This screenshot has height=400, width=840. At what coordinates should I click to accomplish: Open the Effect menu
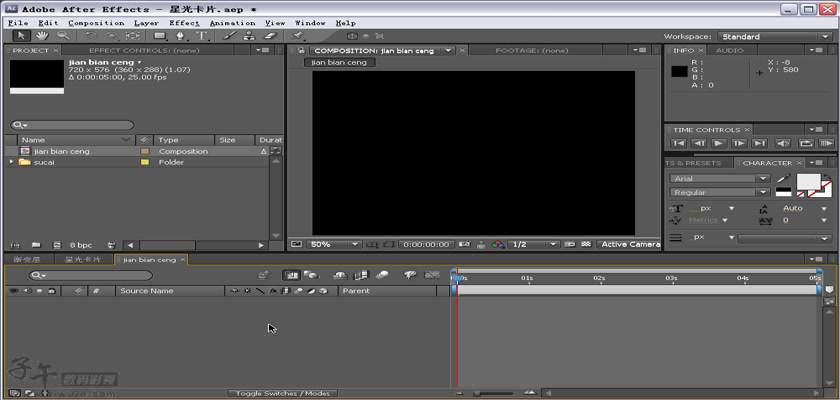point(184,23)
